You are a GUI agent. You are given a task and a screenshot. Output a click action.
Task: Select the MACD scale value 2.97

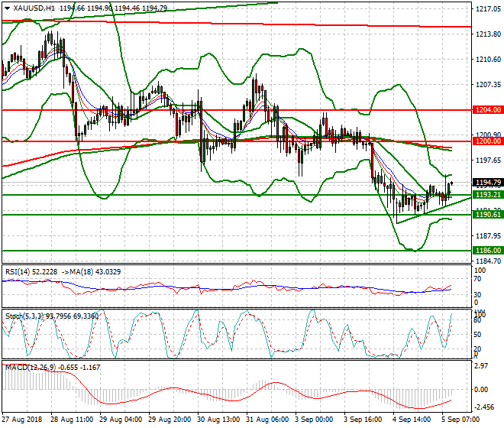(481, 366)
